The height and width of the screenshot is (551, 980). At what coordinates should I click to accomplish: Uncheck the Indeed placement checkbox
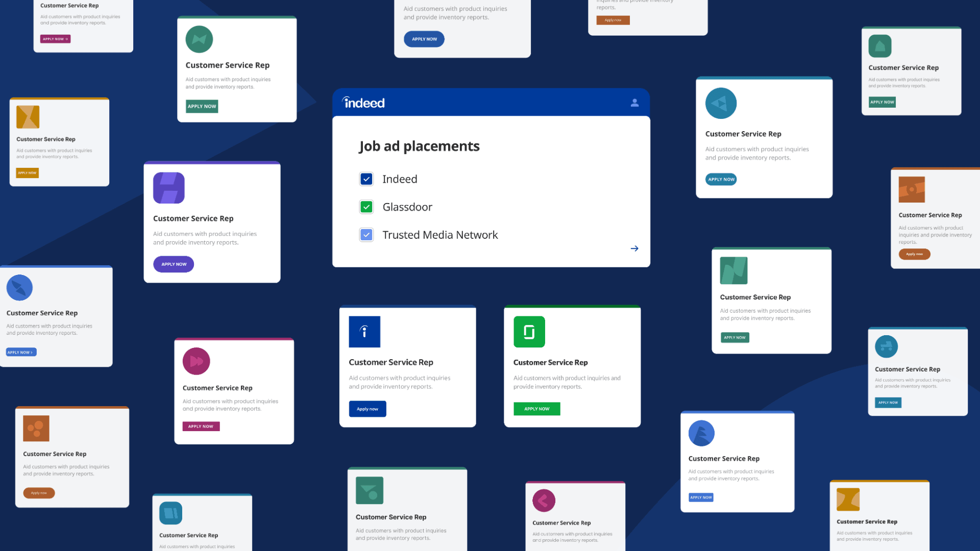[x=366, y=179]
